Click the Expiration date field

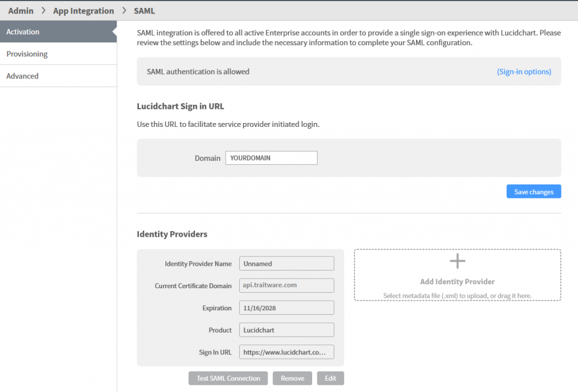click(x=286, y=307)
